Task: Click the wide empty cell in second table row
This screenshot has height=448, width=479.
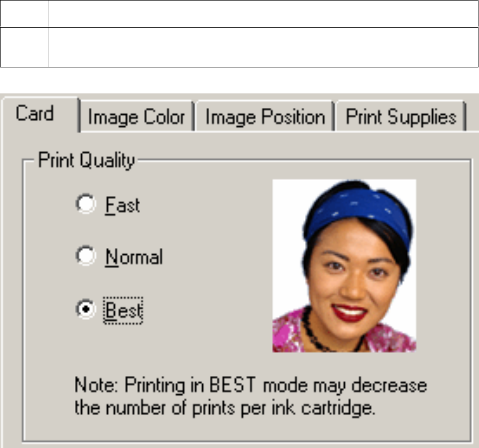Action: pyautogui.click(x=262, y=47)
